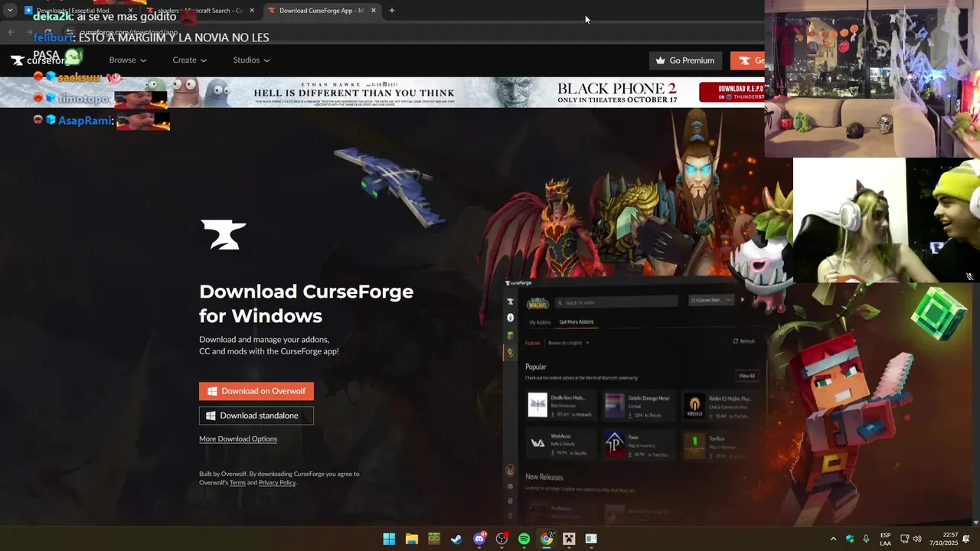Image resolution: width=980 pixels, height=551 pixels.
Task: Expand the Studios menu
Action: (x=251, y=60)
